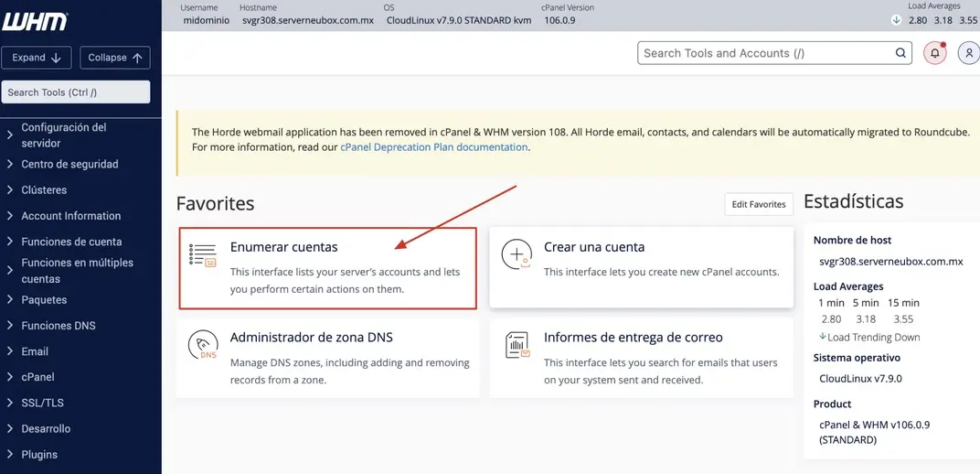
Task: Expand Centro de seguridad chevron
Action: click(9, 164)
